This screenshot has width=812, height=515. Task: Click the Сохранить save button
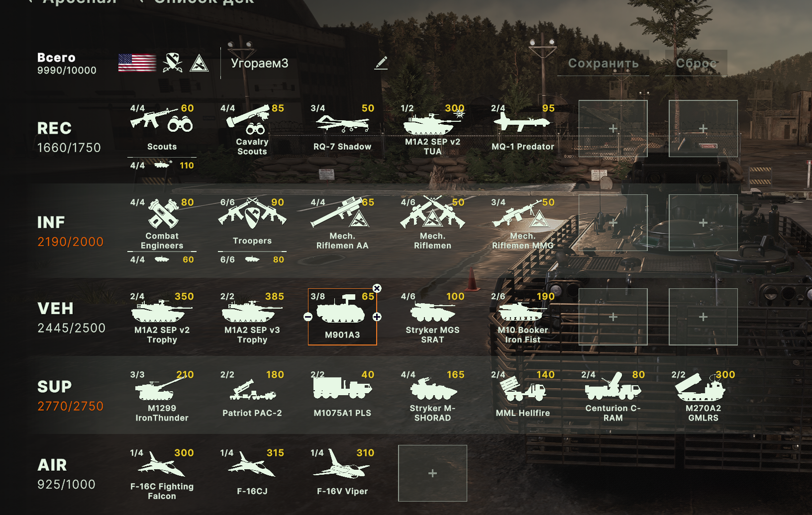pyautogui.click(x=603, y=63)
